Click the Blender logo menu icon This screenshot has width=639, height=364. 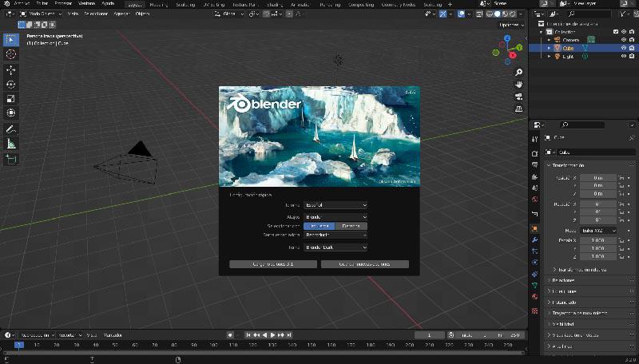(x=6, y=4)
